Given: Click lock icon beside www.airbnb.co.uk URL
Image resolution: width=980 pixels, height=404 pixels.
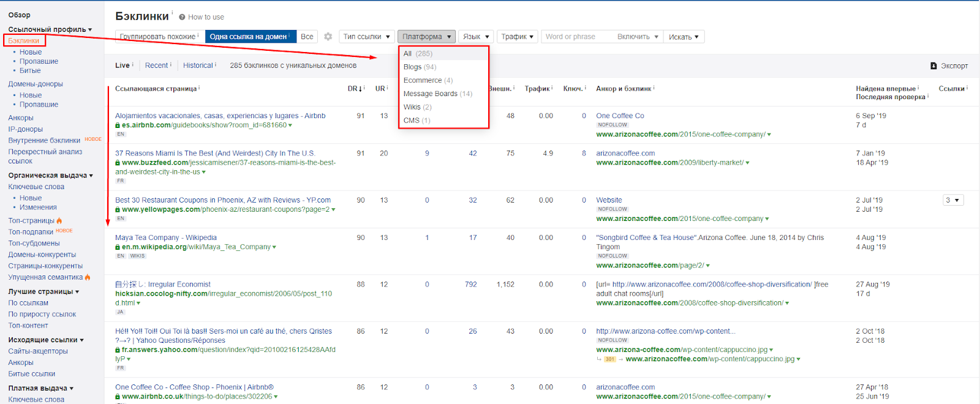Looking at the screenshot, I should (x=118, y=397).
